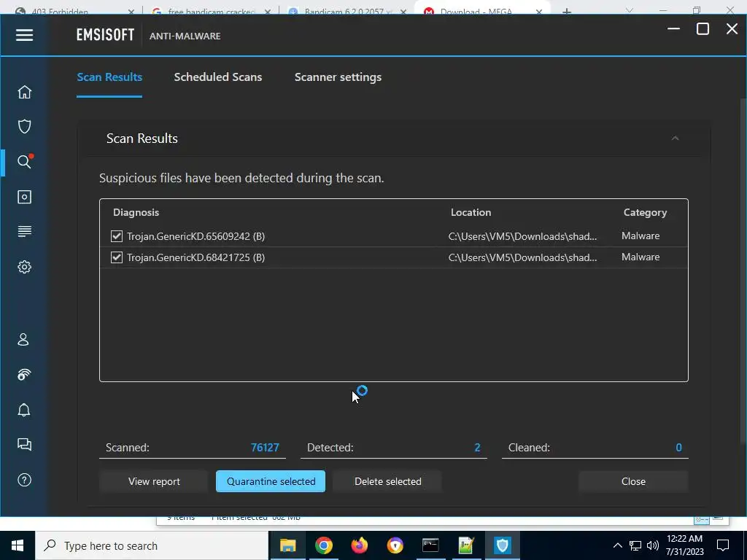747x560 pixels.
Task: Click the Close button in scan results
Action: tap(633, 481)
